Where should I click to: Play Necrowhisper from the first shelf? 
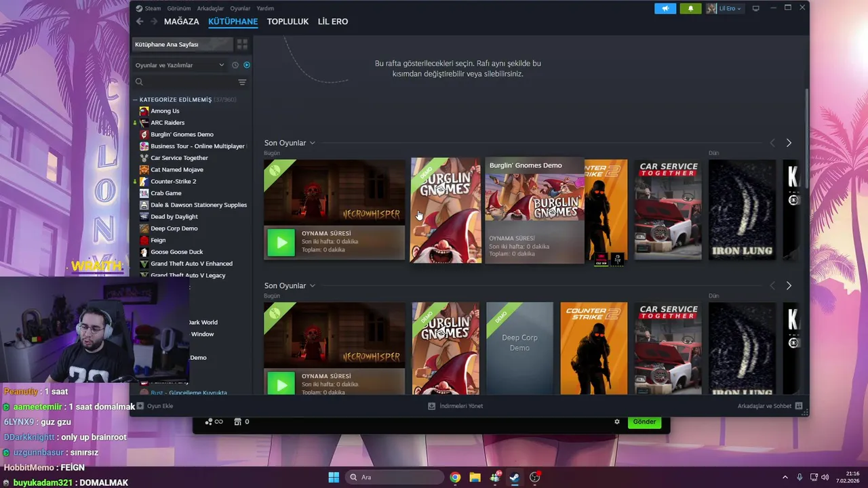(281, 243)
